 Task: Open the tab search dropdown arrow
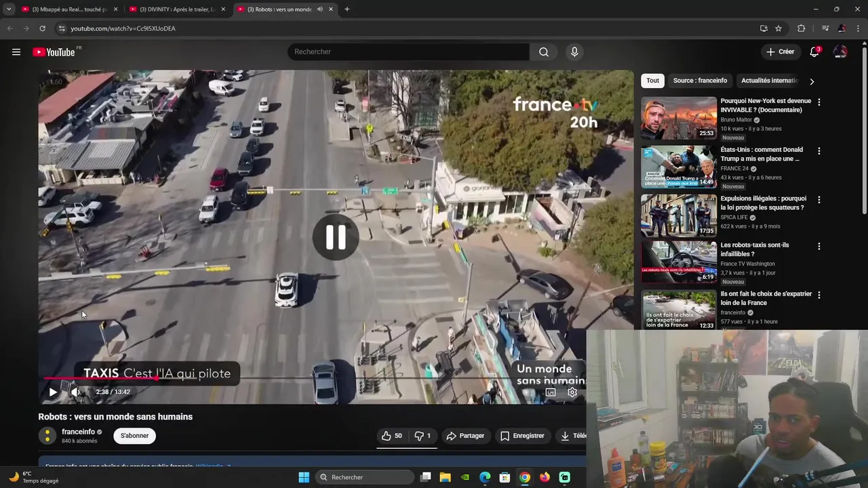tap(9, 9)
